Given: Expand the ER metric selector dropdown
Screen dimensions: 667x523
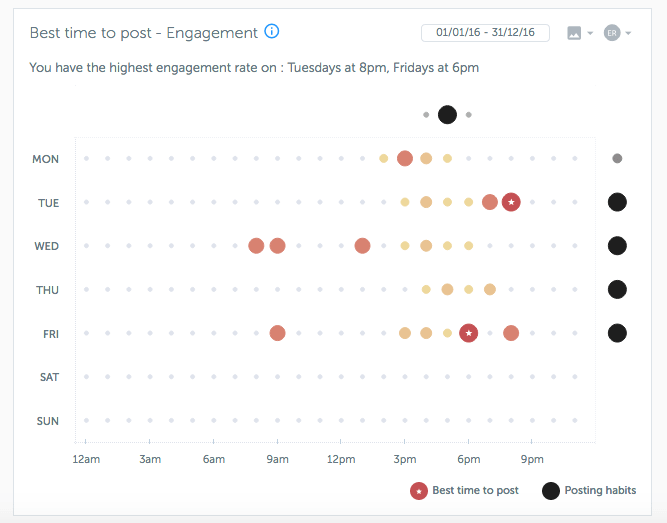Looking at the screenshot, I should coord(617,33).
